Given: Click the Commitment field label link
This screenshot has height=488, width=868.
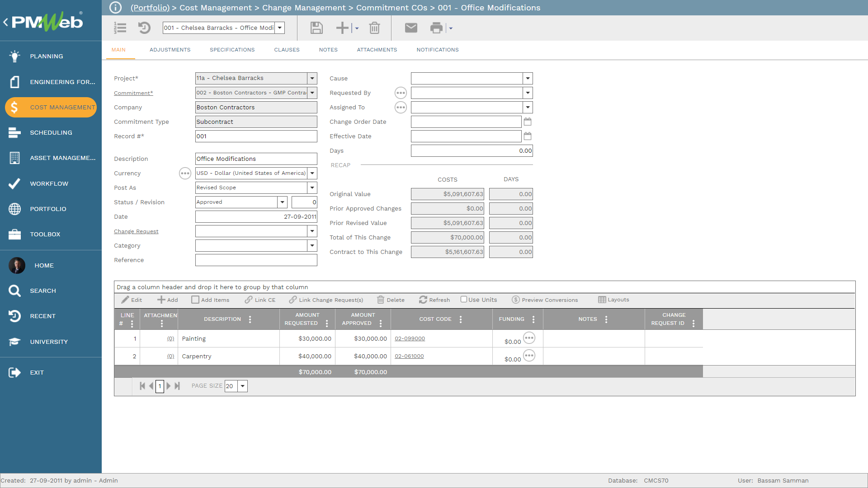Looking at the screenshot, I should click(133, 93).
